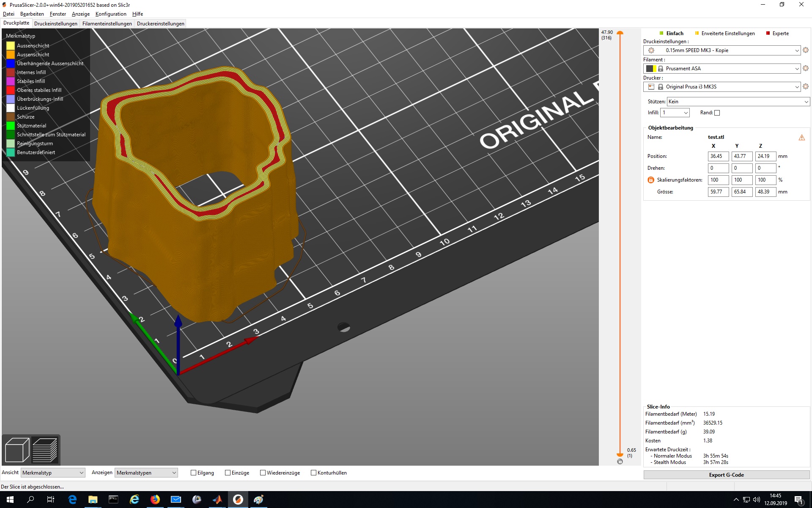Screen dimensions: 812x508
Task: Click the model warning triangle icon
Action: (x=801, y=138)
